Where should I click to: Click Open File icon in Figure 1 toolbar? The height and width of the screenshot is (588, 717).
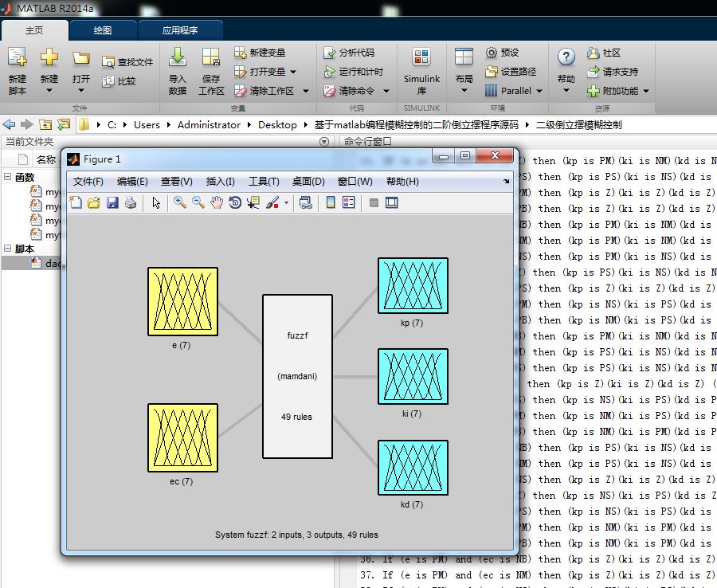[94, 202]
